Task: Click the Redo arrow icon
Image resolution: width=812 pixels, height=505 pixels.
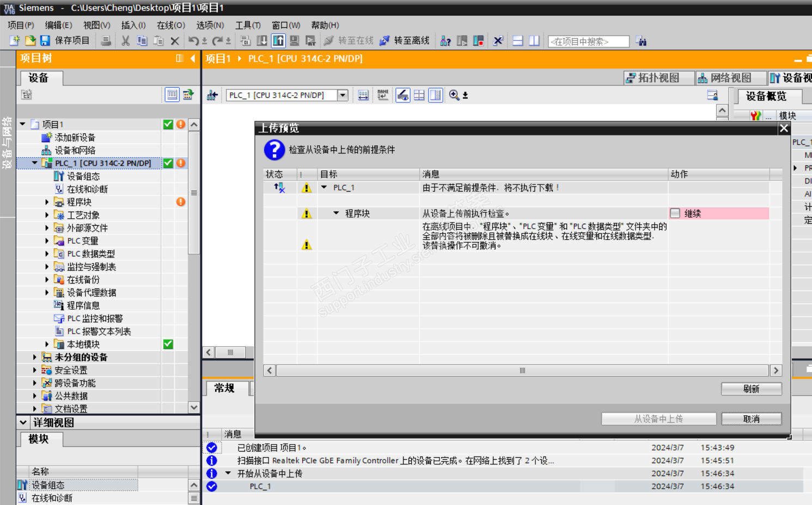Action: (x=218, y=41)
